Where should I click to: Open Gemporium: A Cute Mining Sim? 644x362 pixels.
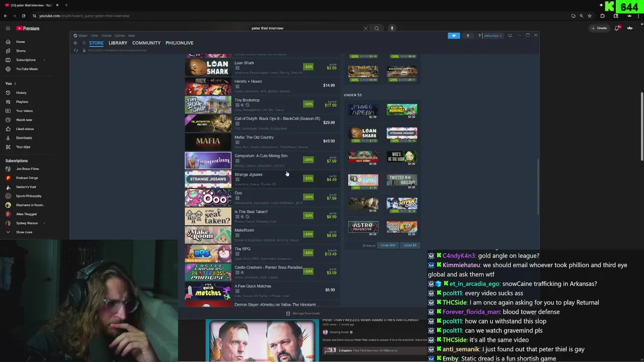point(262,160)
